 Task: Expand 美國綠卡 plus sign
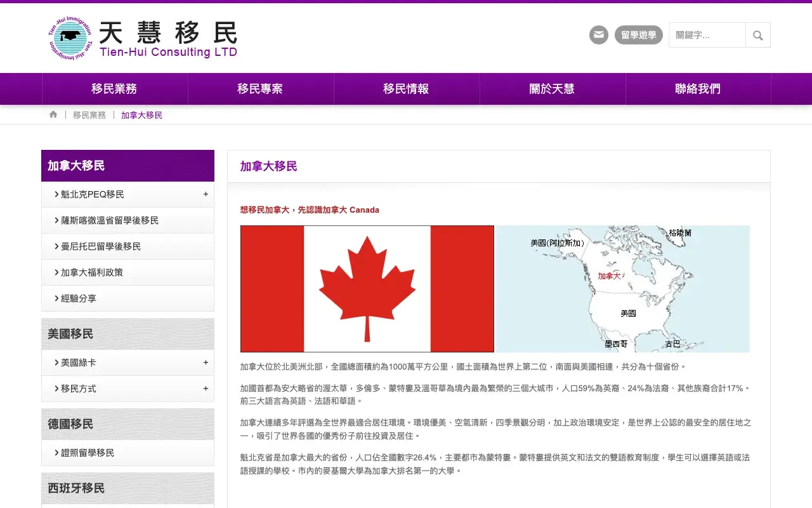click(x=206, y=363)
